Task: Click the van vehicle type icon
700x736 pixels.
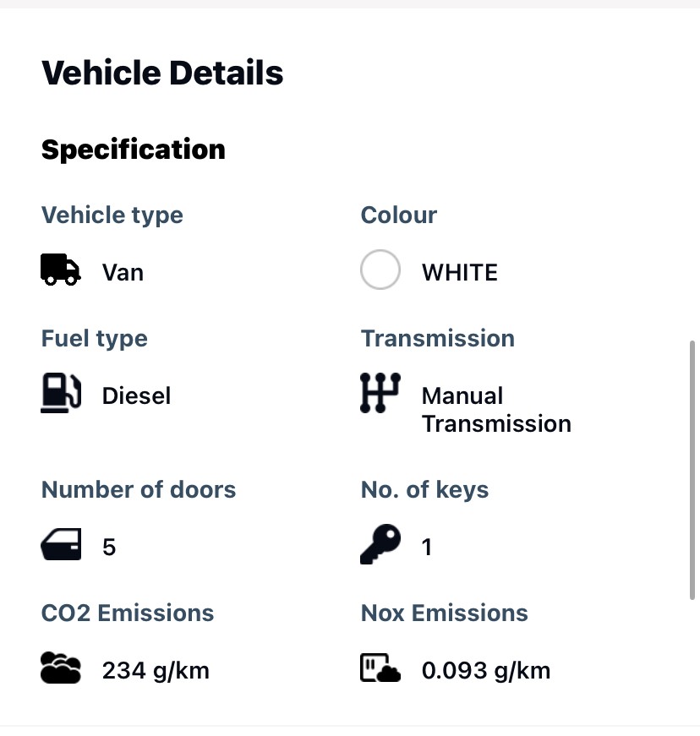Action: [59, 269]
